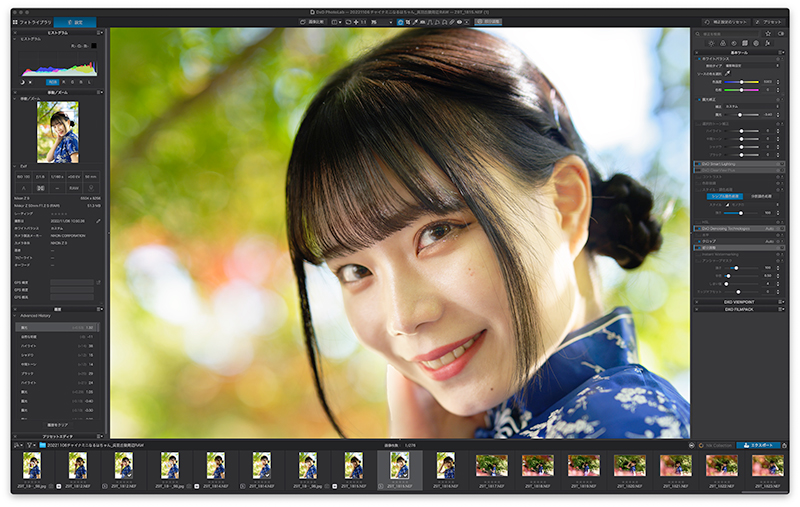Open the Color corrections palette tab

pos(722,43)
